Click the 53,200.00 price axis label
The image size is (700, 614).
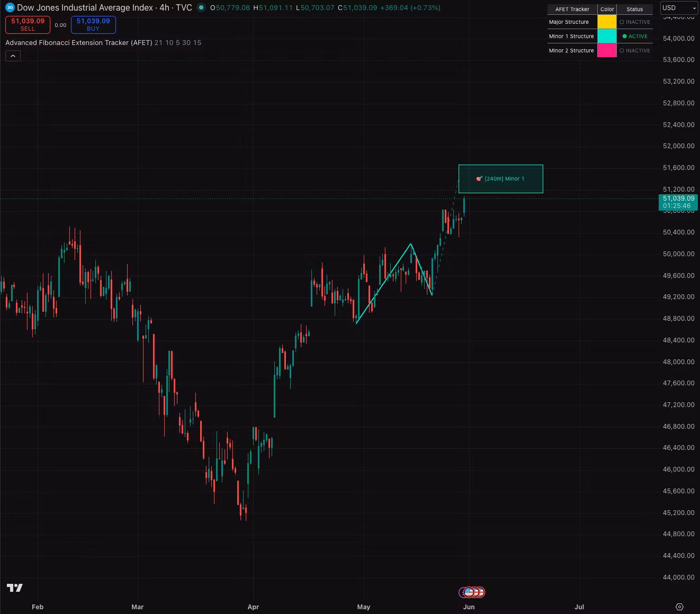(679, 82)
